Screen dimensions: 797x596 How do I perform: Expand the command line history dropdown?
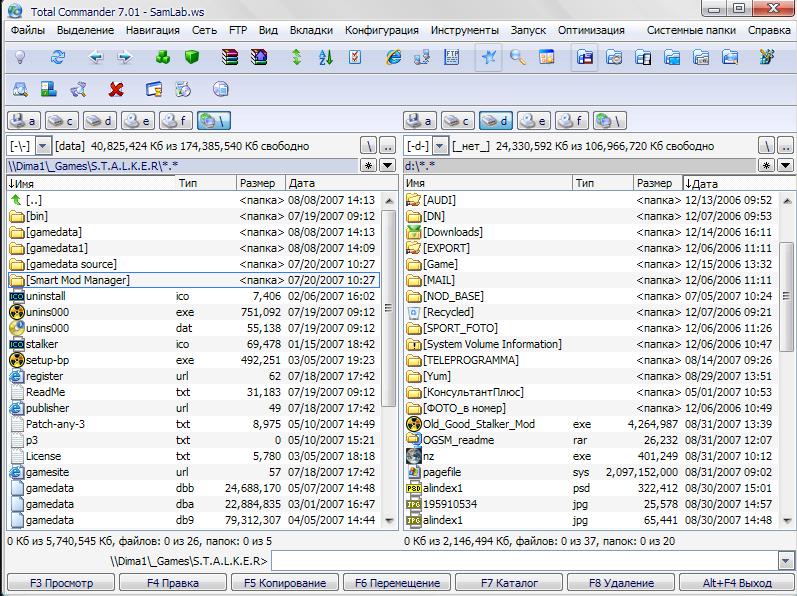pos(785,561)
